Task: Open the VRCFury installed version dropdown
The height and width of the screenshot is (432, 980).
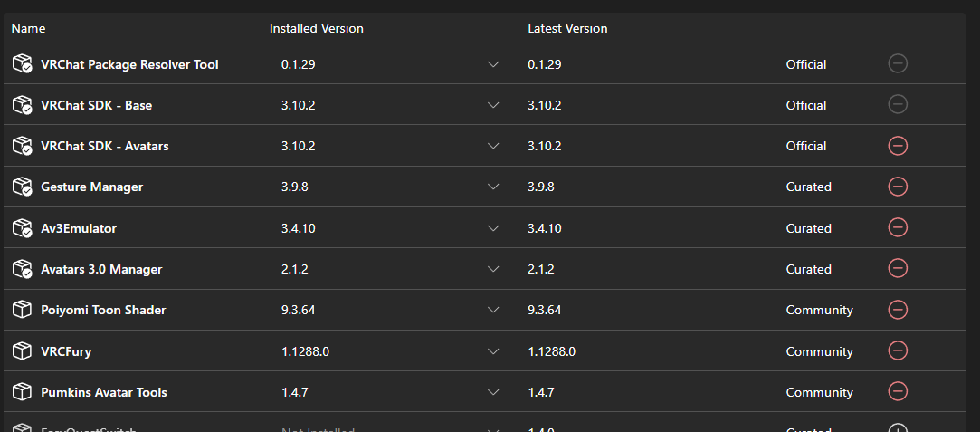Action: click(493, 351)
